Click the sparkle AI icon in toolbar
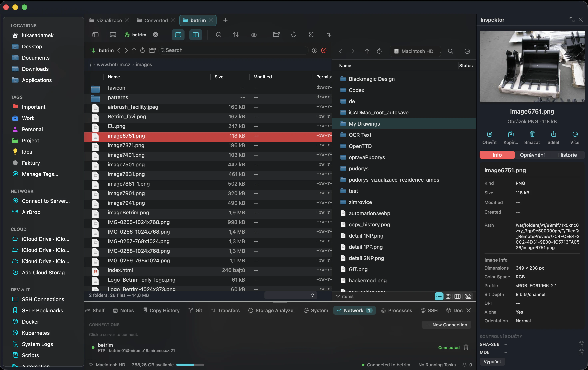Image resolution: width=588 pixels, height=370 pixels. [x=329, y=35]
